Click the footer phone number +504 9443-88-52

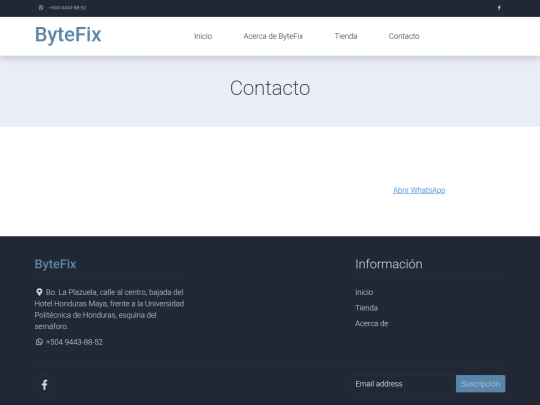[x=74, y=342]
